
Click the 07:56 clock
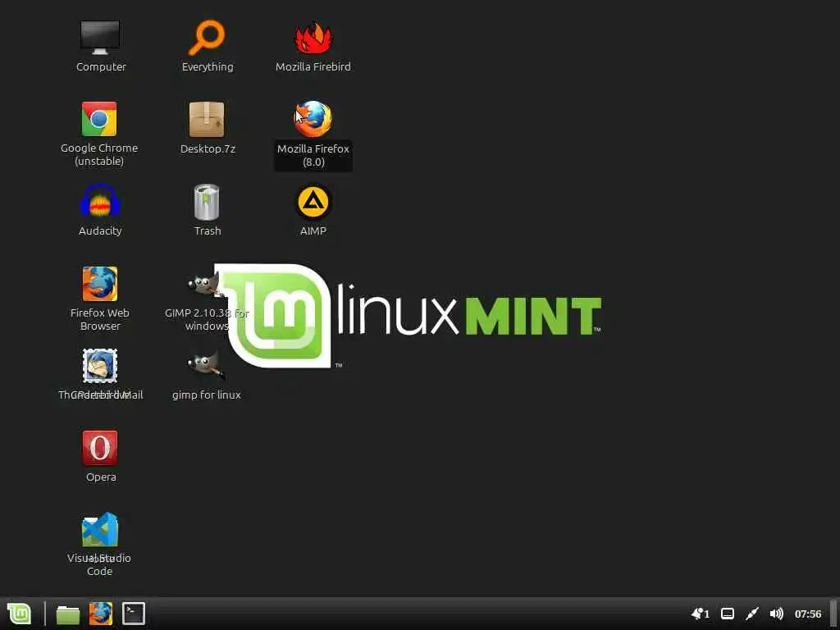point(808,614)
